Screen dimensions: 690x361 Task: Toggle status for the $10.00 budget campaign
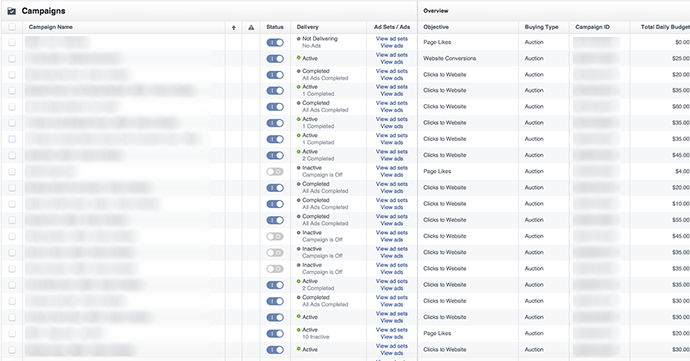coord(275,204)
